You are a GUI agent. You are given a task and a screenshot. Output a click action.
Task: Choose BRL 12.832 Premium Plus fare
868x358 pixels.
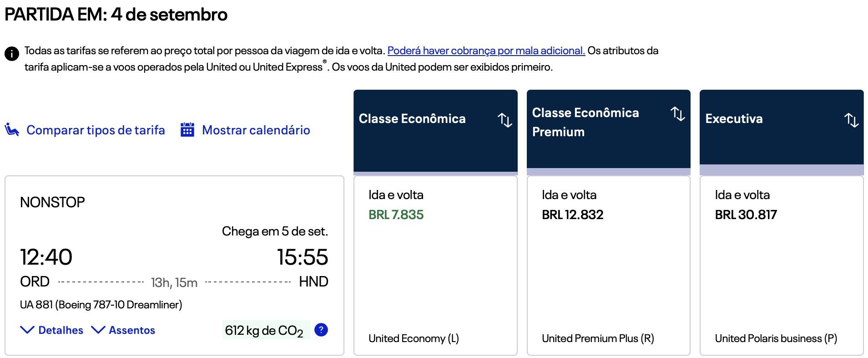pos(572,215)
